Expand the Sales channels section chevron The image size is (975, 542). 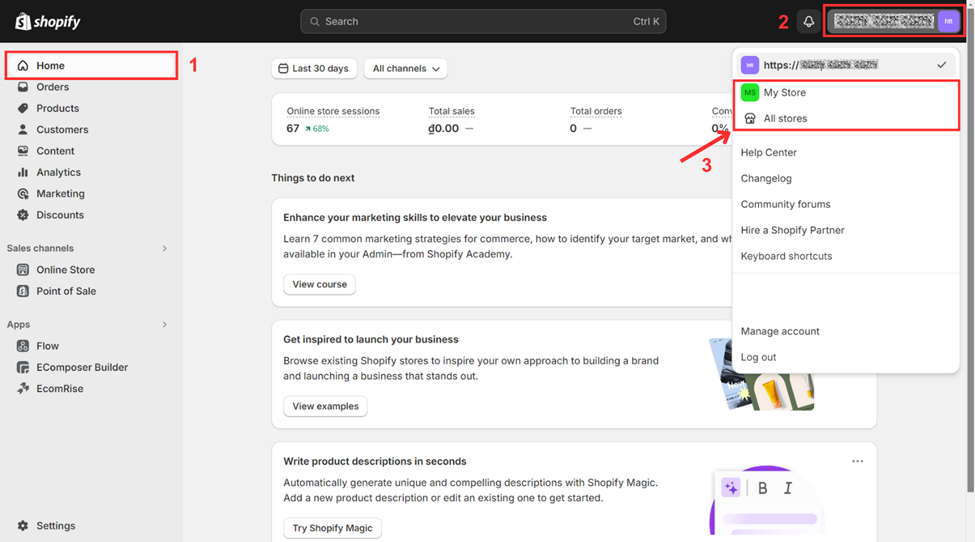pos(165,248)
